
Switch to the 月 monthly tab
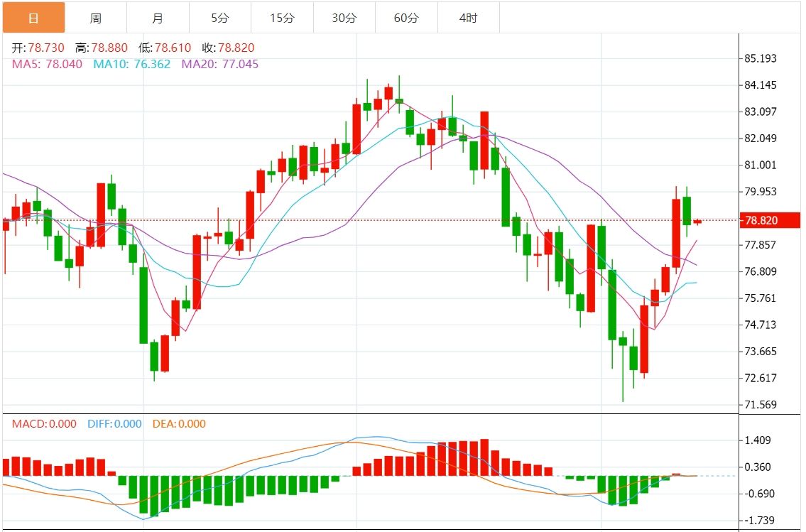point(158,18)
